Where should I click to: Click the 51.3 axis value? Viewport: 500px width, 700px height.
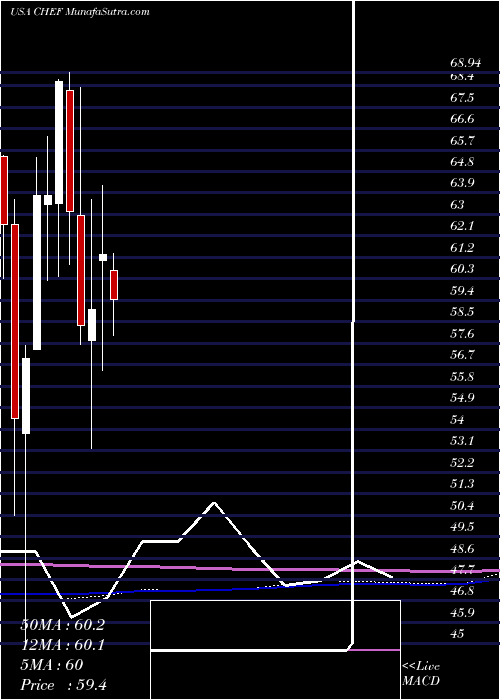click(x=462, y=484)
